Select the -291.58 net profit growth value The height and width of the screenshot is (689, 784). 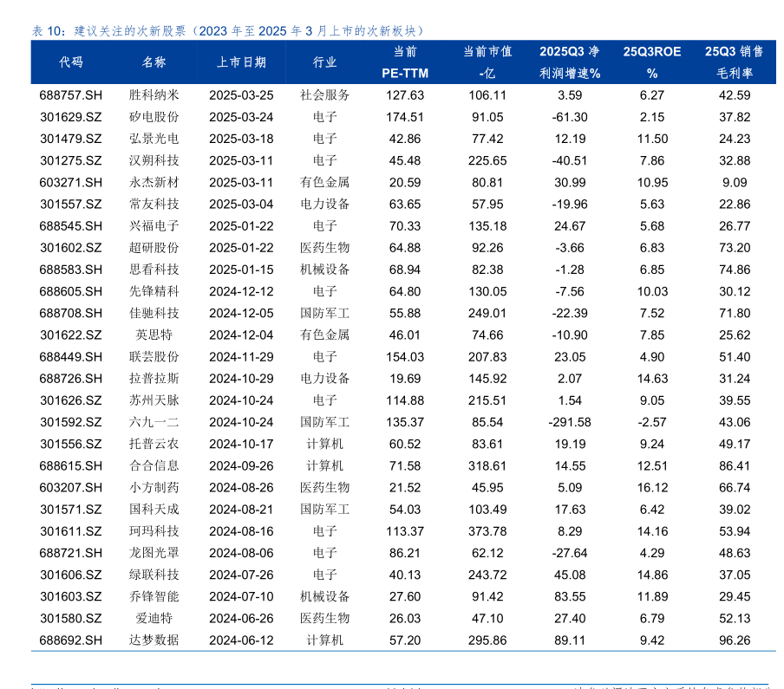click(x=570, y=422)
